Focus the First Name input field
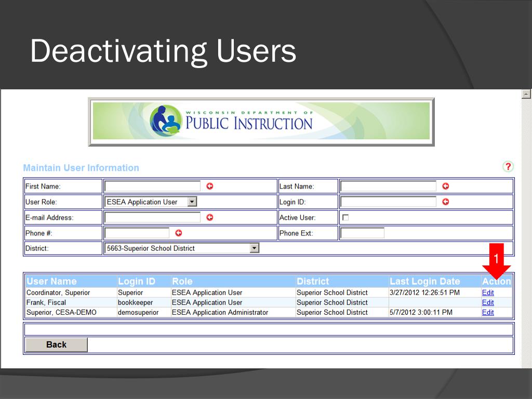 [x=152, y=186]
